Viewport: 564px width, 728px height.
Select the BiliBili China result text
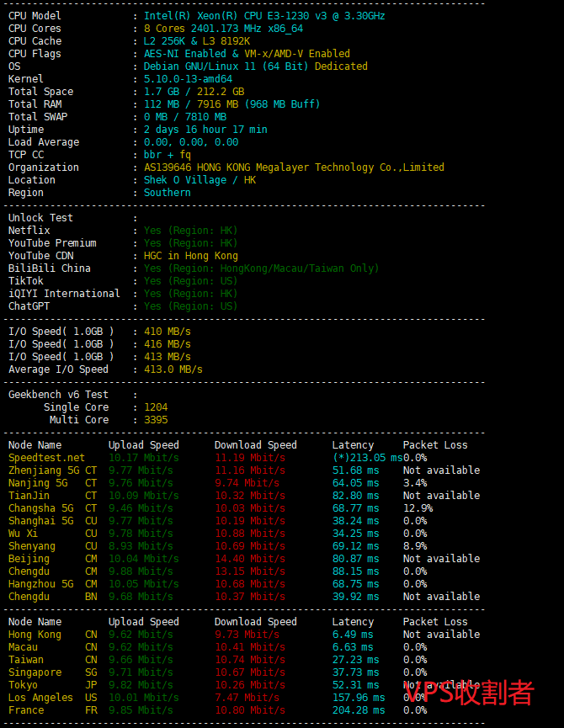(x=261, y=268)
